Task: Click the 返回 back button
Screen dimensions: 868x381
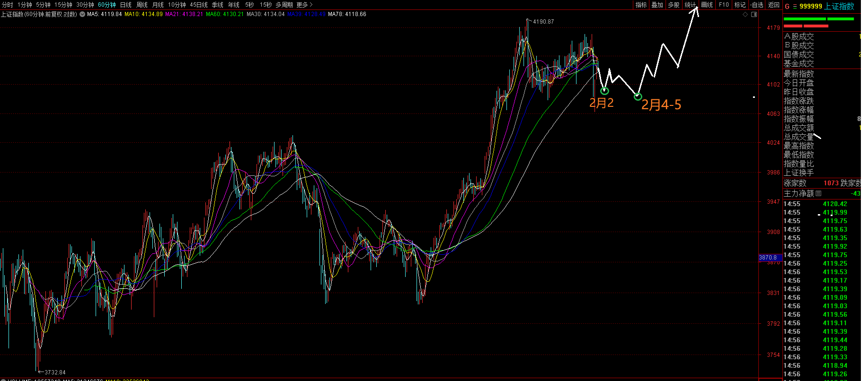Action: coord(773,5)
